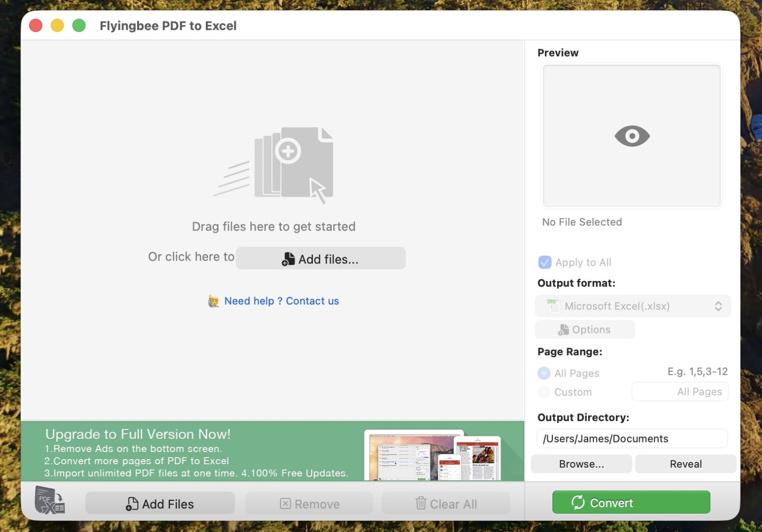Select the Custom page range radio button
The image size is (762, 532).
(544, 392)
